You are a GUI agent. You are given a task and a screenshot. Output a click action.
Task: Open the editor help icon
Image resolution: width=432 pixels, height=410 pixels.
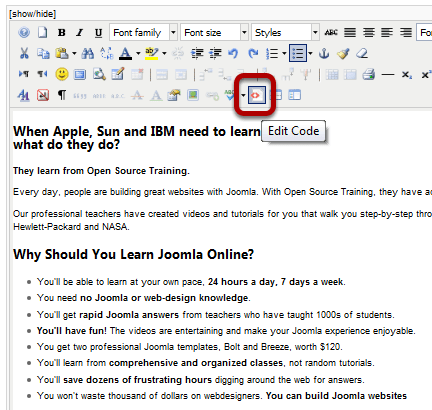click(x=24, y=33)
